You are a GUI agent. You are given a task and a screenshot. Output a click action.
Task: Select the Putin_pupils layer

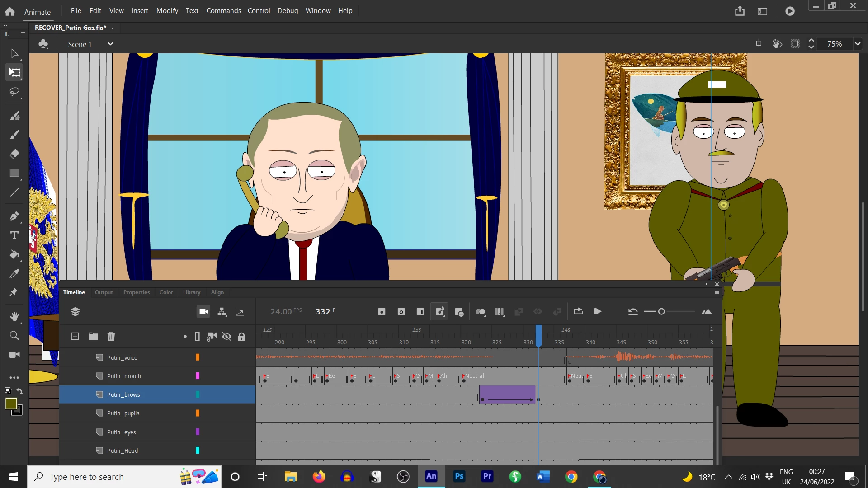tap(123, 413)
